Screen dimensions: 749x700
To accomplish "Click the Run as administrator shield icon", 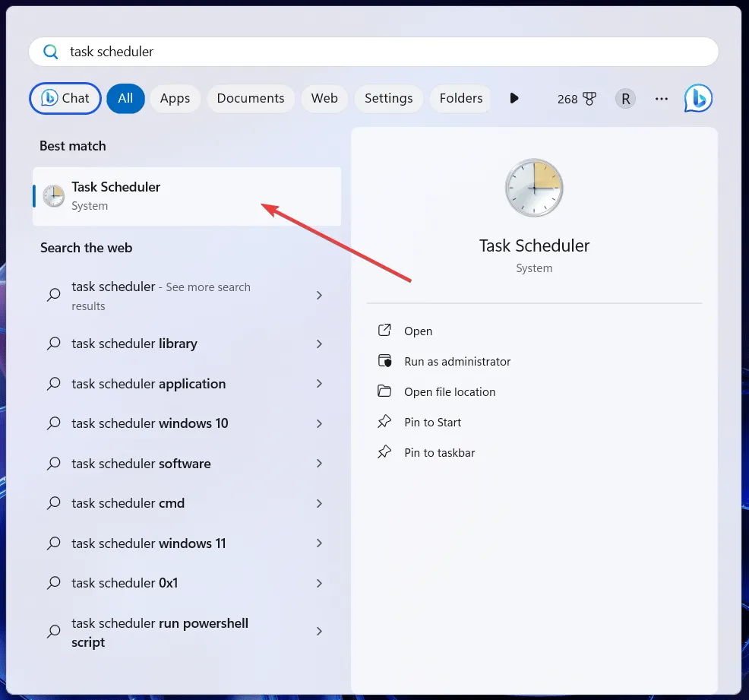I will [384, 361].
